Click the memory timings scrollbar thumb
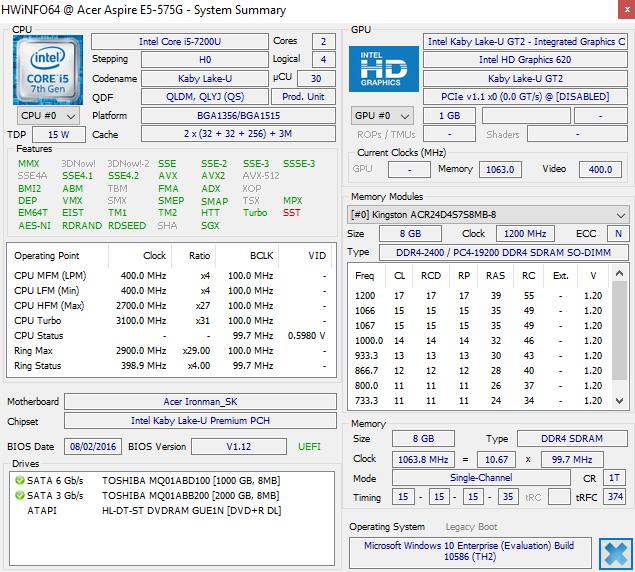This screenshot has width=635, height=572. click(x=619, y=330)
